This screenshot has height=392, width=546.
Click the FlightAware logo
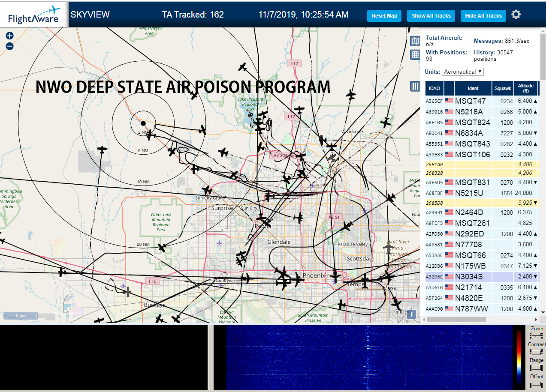[x=34, y=14]
